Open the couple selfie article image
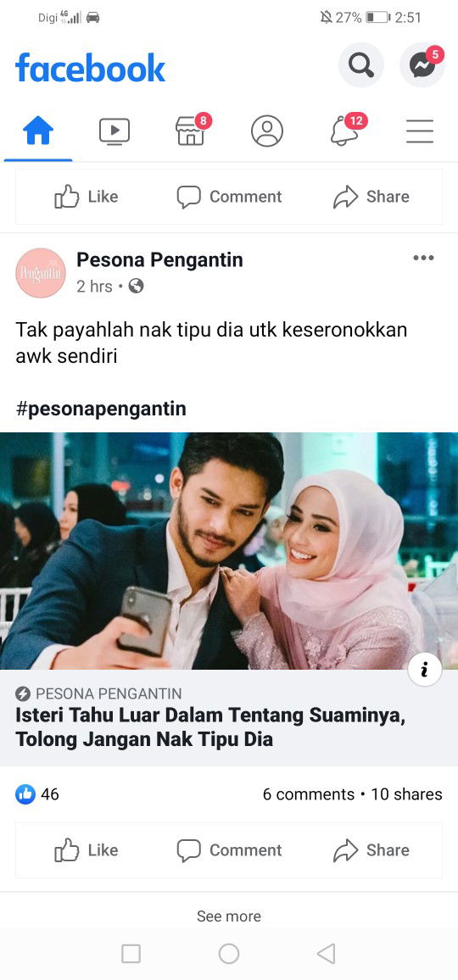This screenshot has height=980, width=458. point(229,551)
